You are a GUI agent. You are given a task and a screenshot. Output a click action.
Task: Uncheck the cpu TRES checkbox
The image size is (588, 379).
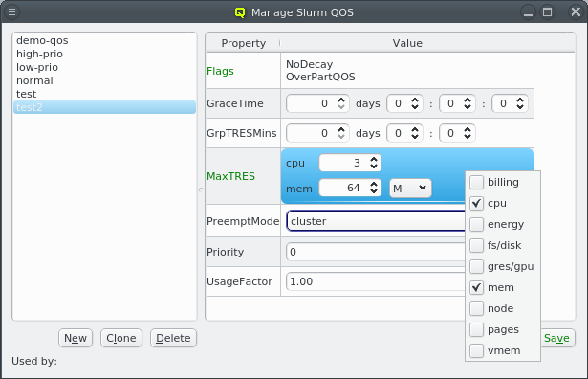pos(477,204)
